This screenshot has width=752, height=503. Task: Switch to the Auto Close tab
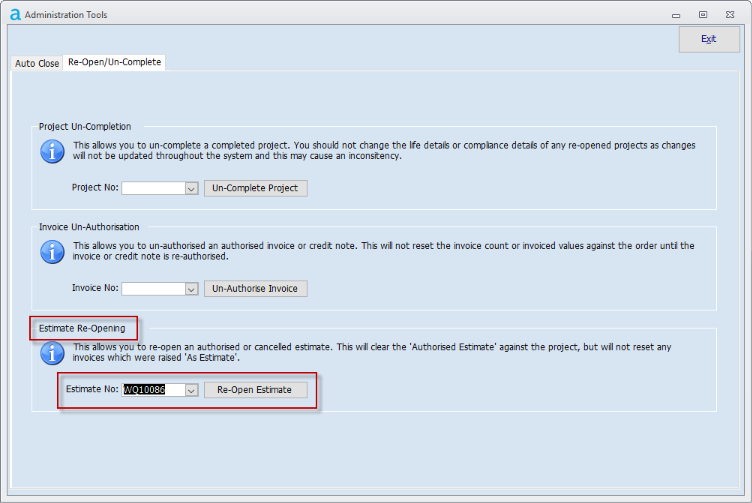coord(37,63)
